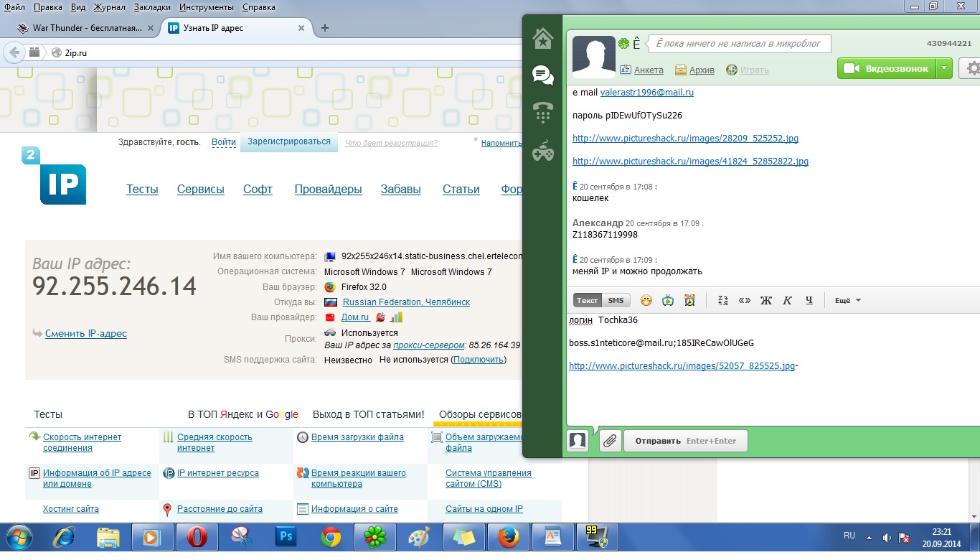Open Internet Explorer from the taskbar

pyautogui.click(x=63, y=537)
